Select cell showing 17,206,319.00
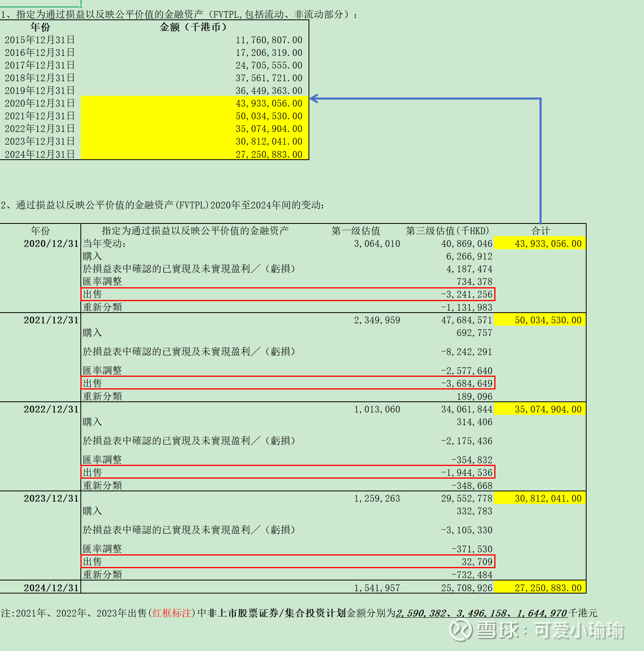 point(269,53)
